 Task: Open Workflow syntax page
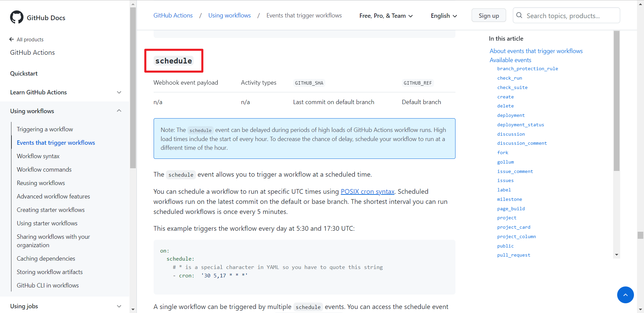38,156
